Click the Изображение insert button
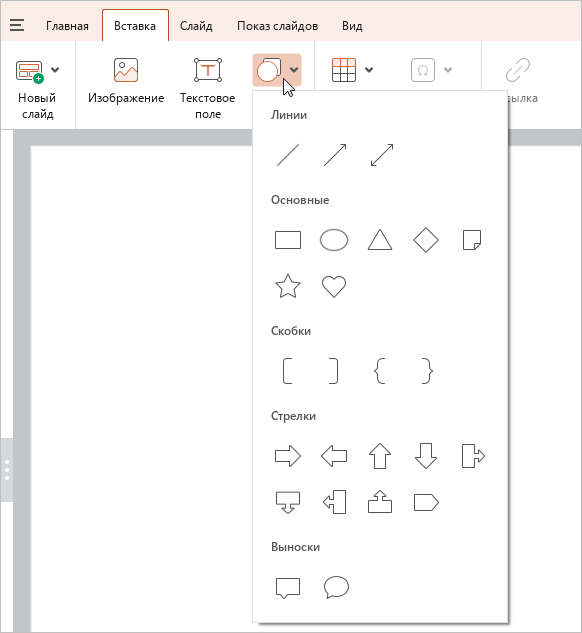This screenshot has height=633, width=582. point(126,81)
